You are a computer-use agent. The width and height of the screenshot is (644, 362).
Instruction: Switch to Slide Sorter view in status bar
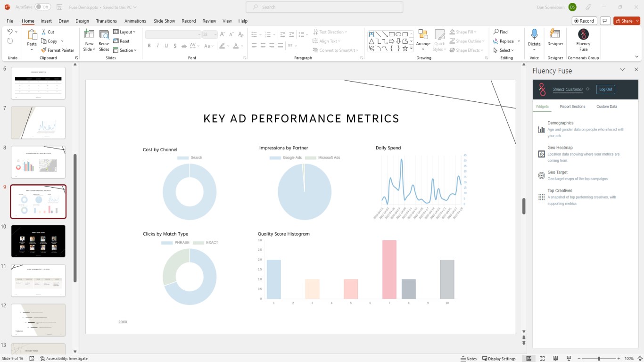542,358
